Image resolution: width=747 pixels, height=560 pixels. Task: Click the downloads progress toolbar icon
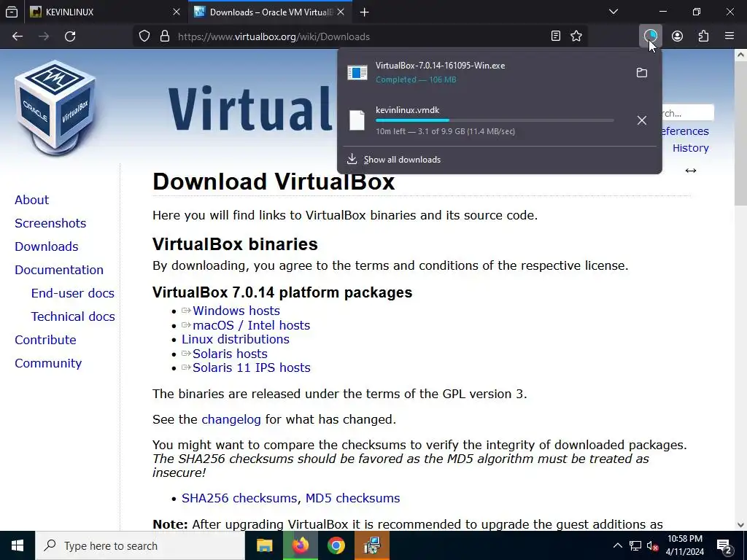[x=650, y=36]
